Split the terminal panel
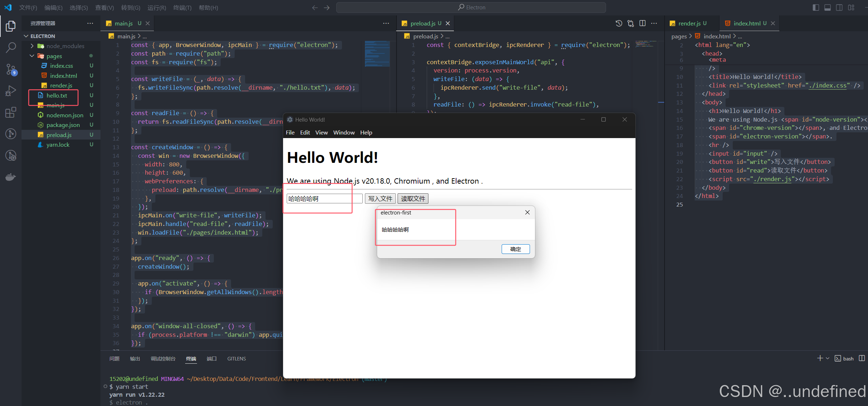Screen dimensions: 868x406 (x=862, y=358)
